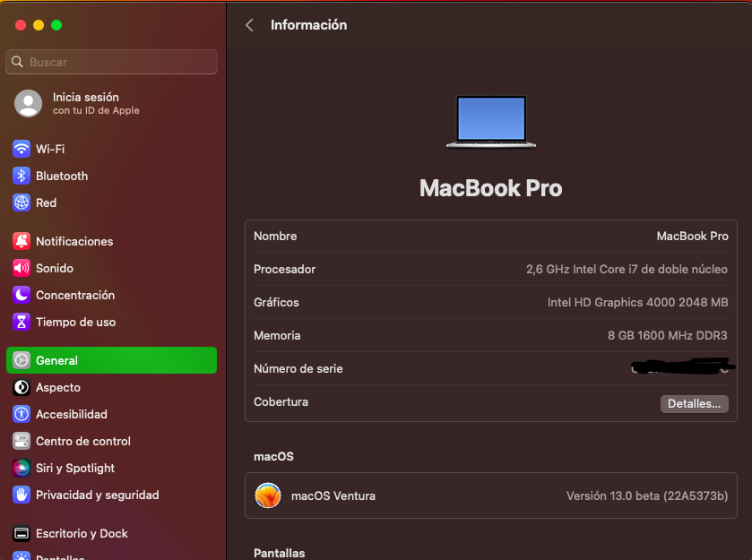Select the General sidebar item
Image resolution: width=752 pixels, height=560 pixels.
111,360
